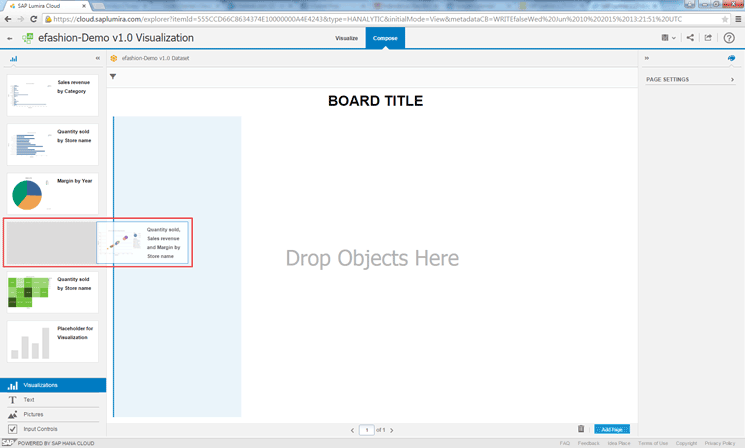Click the Text T icon
This screenshot has width=745, height=448.
pos(13,400)
